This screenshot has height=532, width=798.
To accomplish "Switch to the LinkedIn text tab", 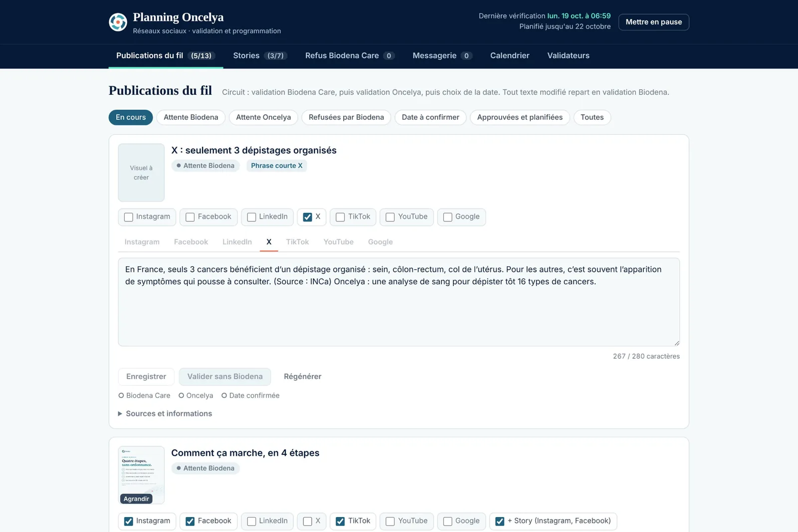I will pyautogui.click(x=237, y=242).
